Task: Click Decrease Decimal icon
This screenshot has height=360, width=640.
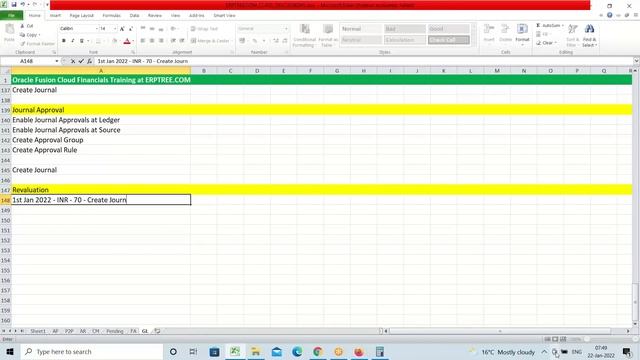Action: tap(285, 41)
